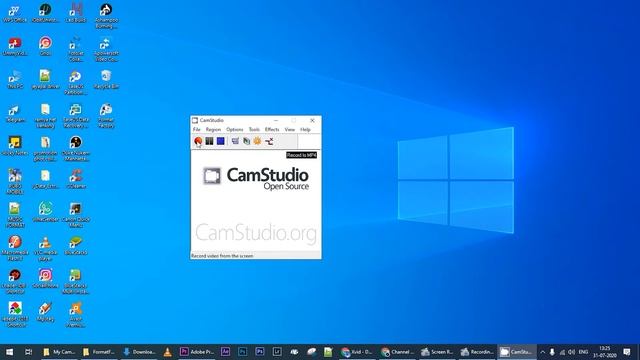
Task: Open Task View from the taskbar
Action: (28, 352)
